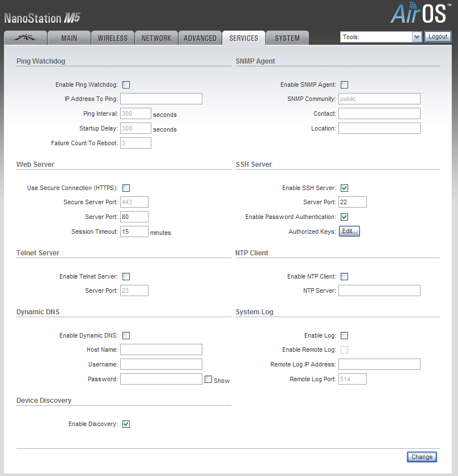Select the Session Timeout field

pos(134,231)
